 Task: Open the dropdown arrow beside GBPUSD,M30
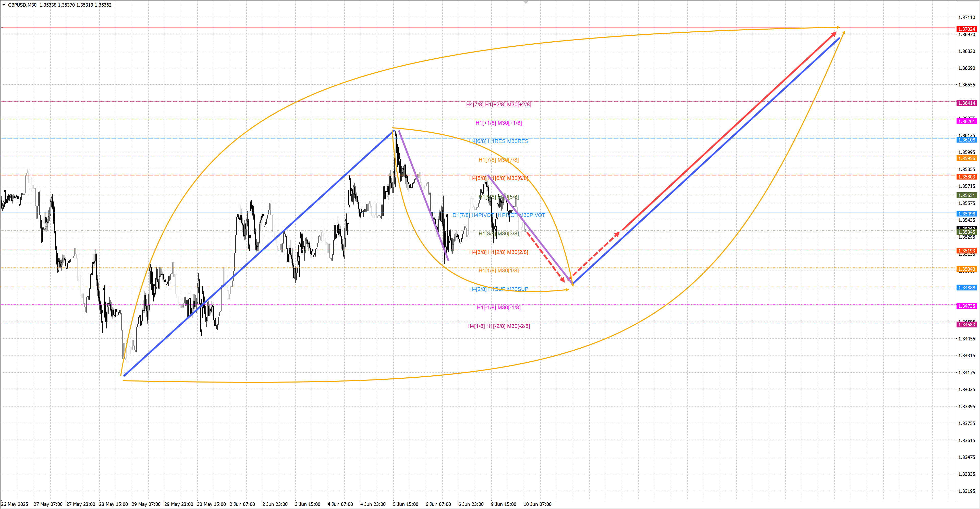[4, 5]
